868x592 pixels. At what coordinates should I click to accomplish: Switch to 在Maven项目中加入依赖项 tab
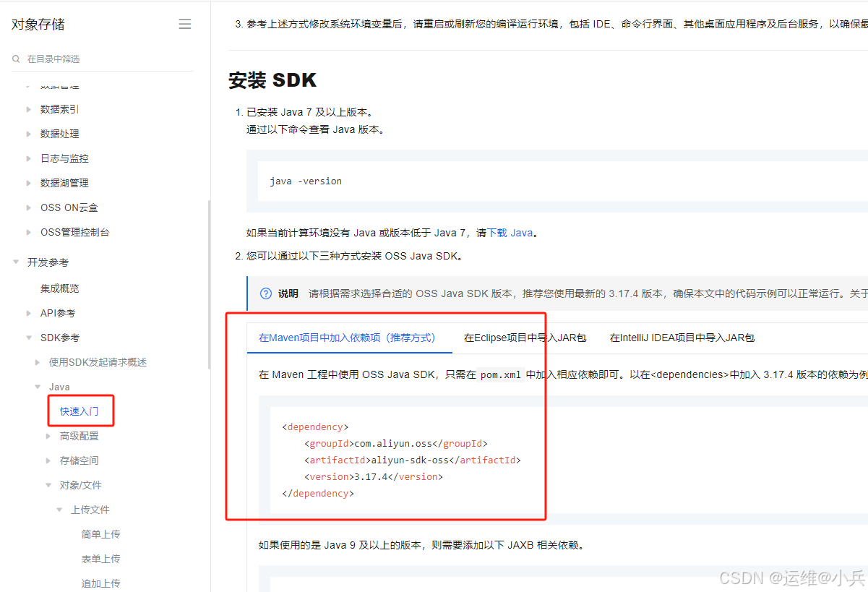tap(350, 338)
